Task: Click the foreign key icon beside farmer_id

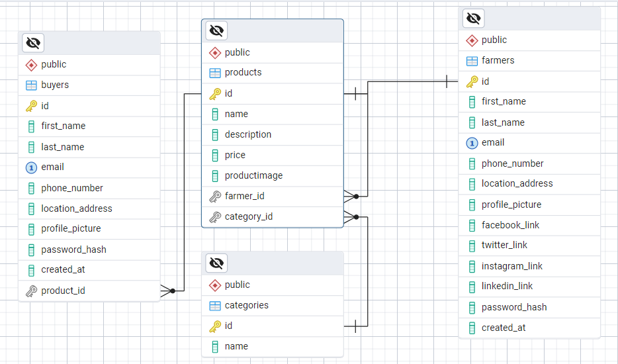Action: pyautogui.click(x=214, y=197)
